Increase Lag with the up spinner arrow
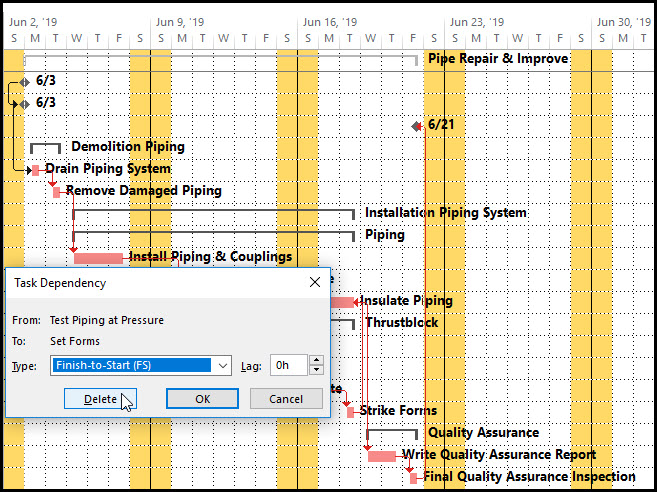Image resolution: width=657 pixels, height=492 pixels. 317,361
